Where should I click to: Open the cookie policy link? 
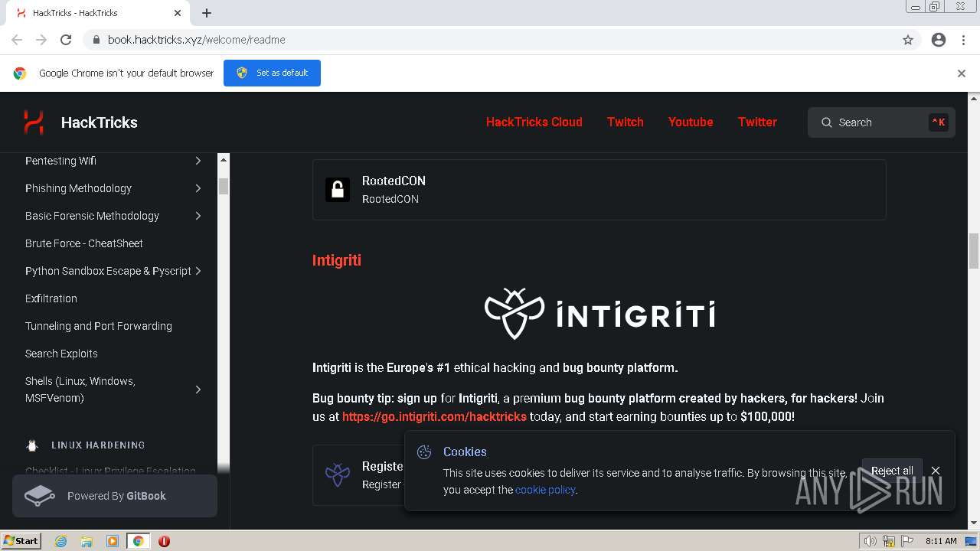pyautogui.click(x=545, y=490)
